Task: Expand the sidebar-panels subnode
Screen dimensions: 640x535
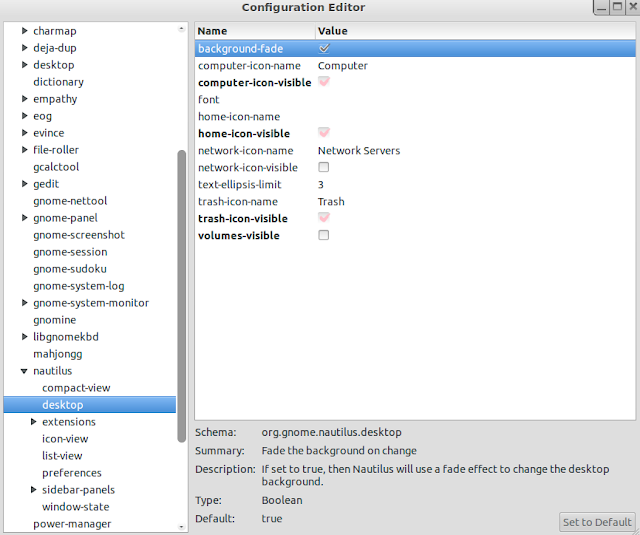Action: tap(33, 490)
